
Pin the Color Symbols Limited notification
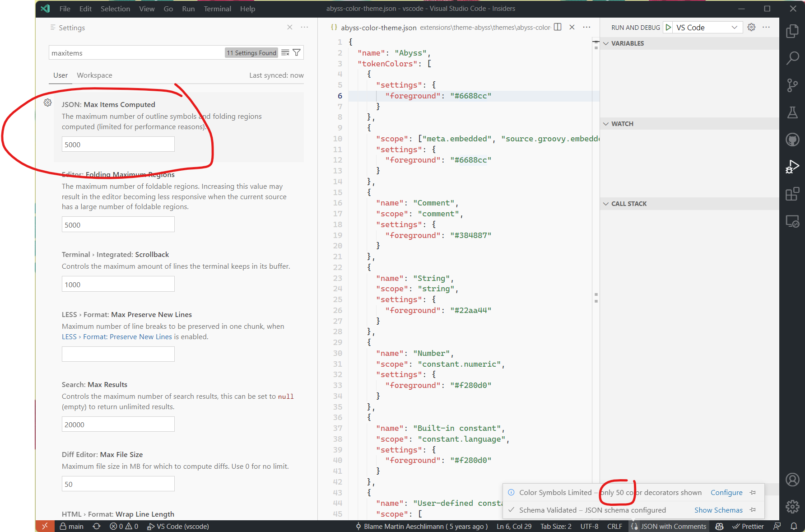(753, 492)
